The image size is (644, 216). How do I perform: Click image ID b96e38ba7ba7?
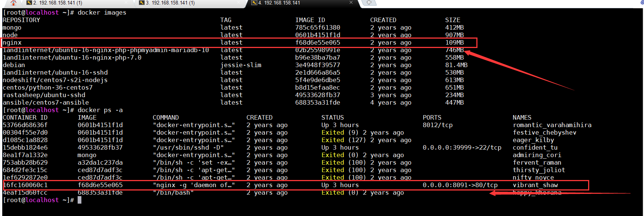tap(318, 58)
